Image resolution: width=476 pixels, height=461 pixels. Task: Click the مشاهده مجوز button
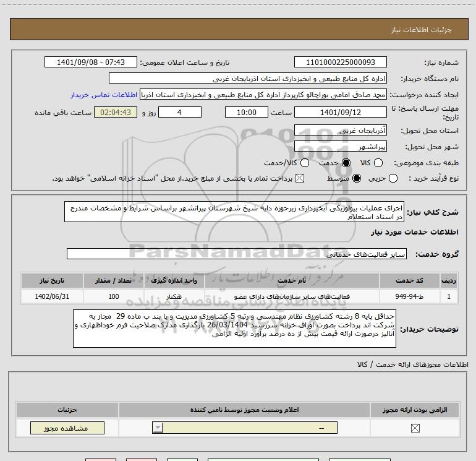click(67, 428)
